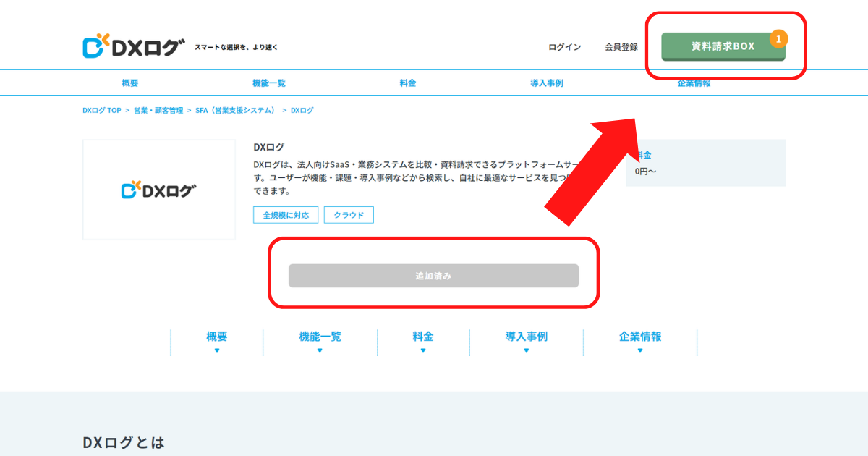Select the 企業情報 tab in top navigation
868x456 pixels.
coord(694,83)
